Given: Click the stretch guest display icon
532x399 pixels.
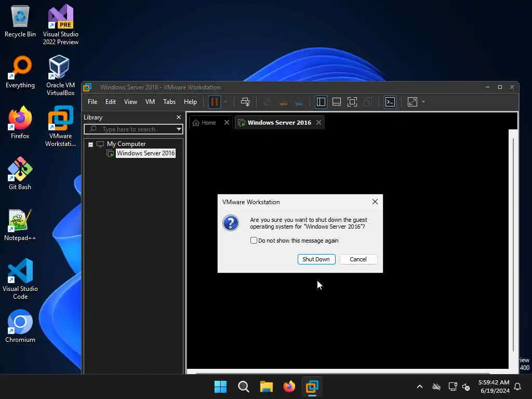Looking at the screenshot, I should point(412,102).
